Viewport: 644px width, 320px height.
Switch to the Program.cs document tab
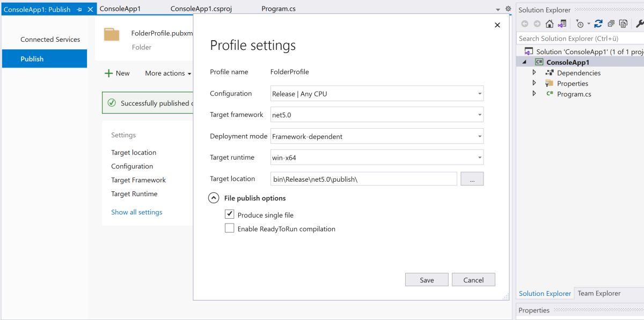(279, 9)
